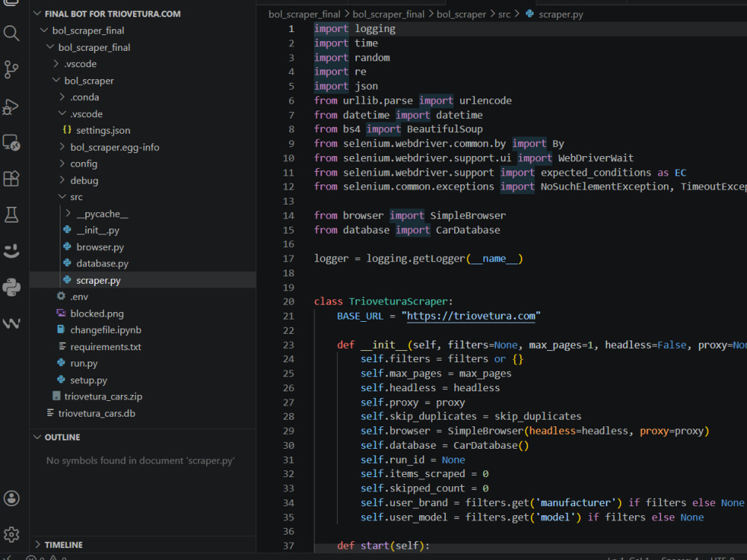Open the Python extension view
747x560 pixels.
pos(11,287)
